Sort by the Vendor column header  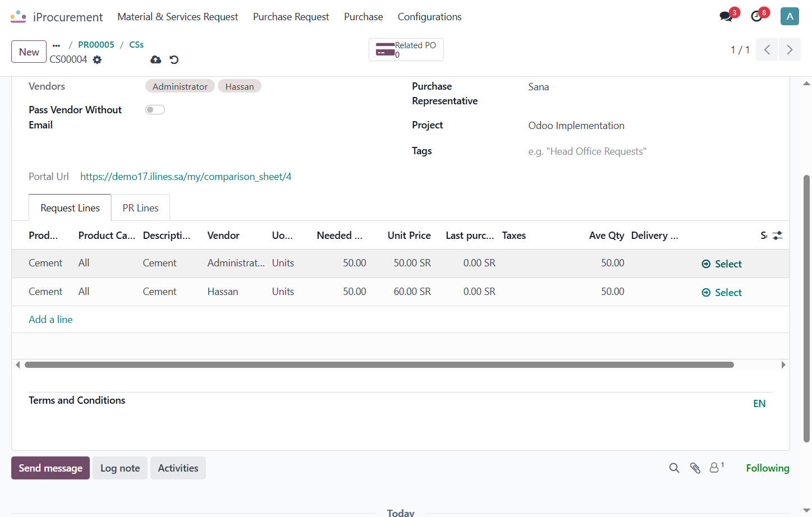point(223,236)
